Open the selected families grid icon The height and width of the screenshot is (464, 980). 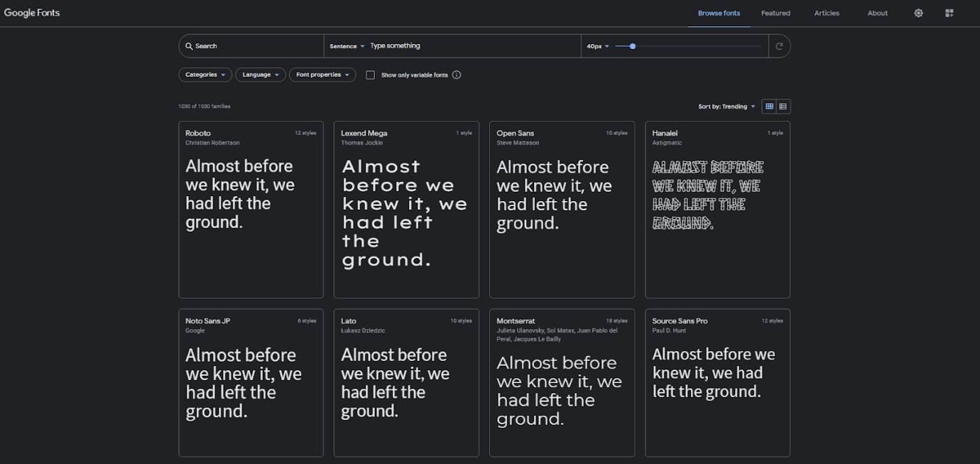coord(949,13)
